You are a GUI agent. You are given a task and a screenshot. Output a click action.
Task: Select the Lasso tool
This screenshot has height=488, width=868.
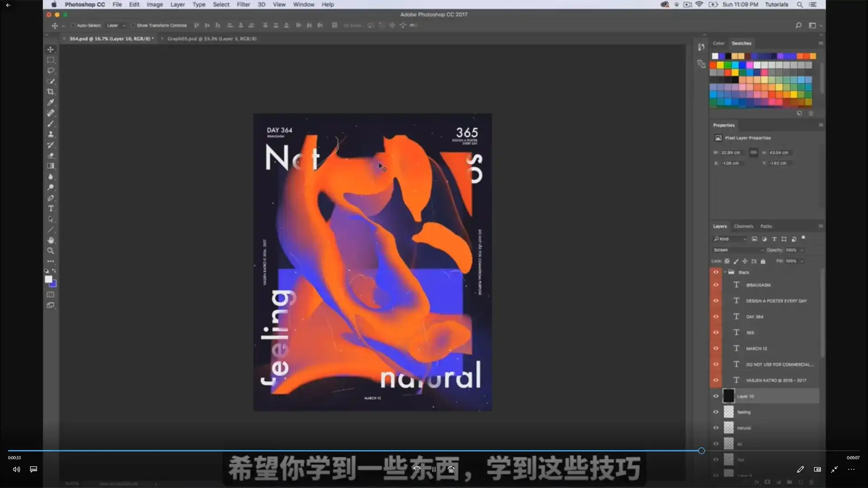click(50, 70)
